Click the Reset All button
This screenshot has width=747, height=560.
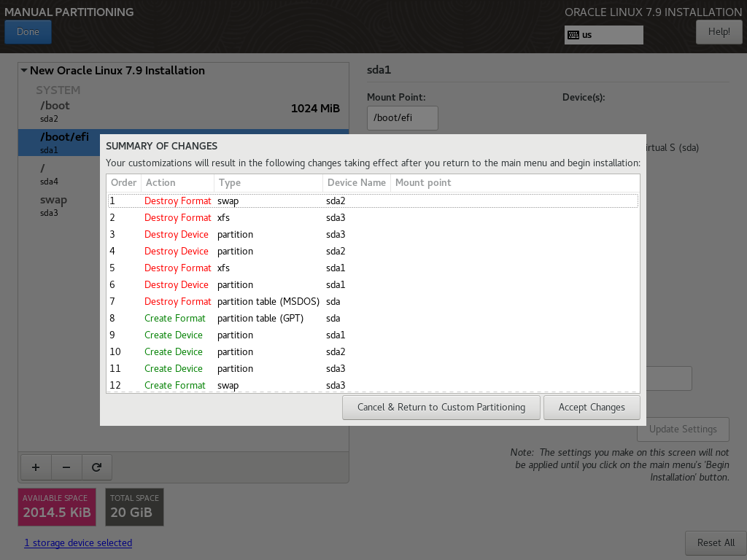click(716, 542)
